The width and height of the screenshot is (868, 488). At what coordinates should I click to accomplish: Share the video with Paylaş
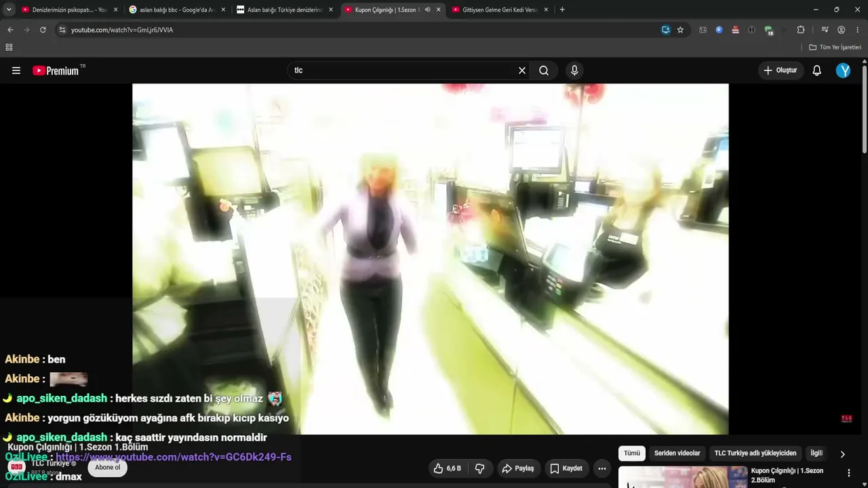[517, 468]
